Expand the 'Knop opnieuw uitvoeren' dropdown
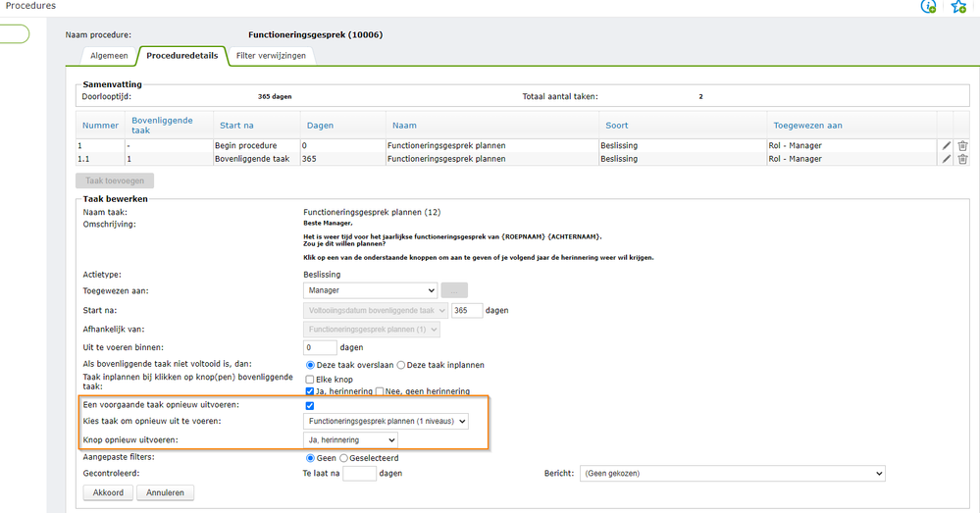The image size is (980, 513). pyautogui.click(x=351, y=440)
